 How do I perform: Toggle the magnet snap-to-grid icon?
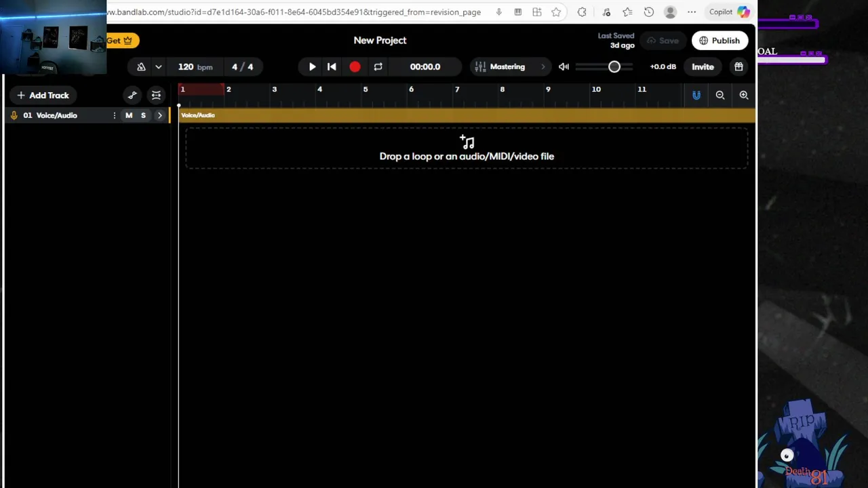[696, 96]
